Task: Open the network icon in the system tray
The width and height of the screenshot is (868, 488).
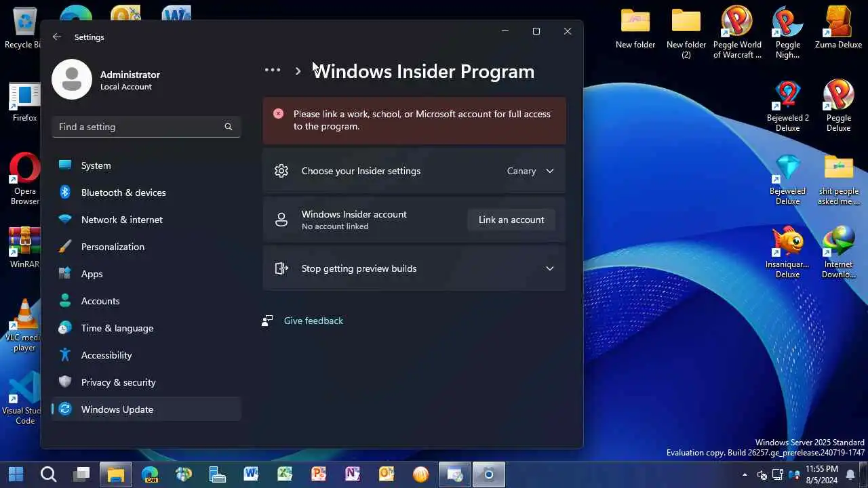Action: coord(778,474)
